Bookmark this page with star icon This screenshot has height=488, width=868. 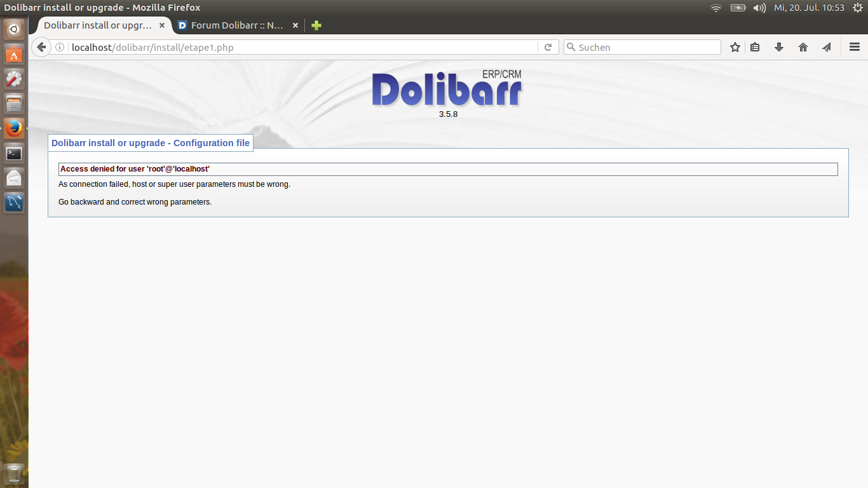(x=735, y=47)
